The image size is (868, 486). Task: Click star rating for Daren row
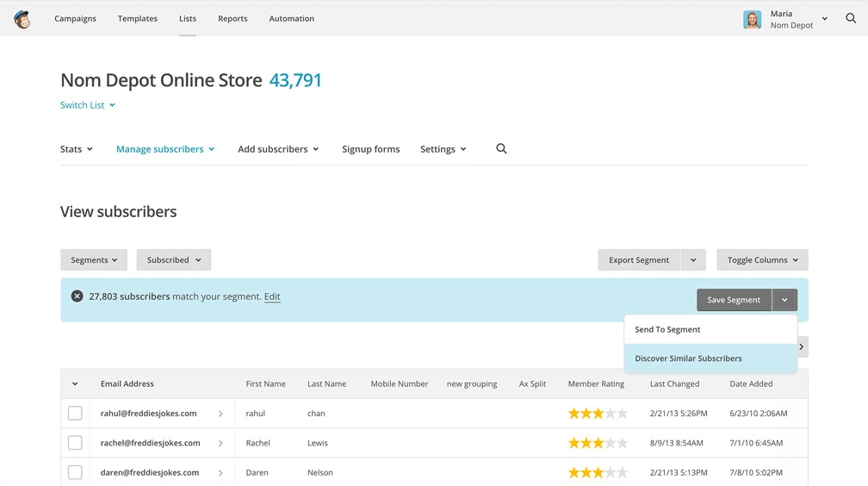[598, 473]
